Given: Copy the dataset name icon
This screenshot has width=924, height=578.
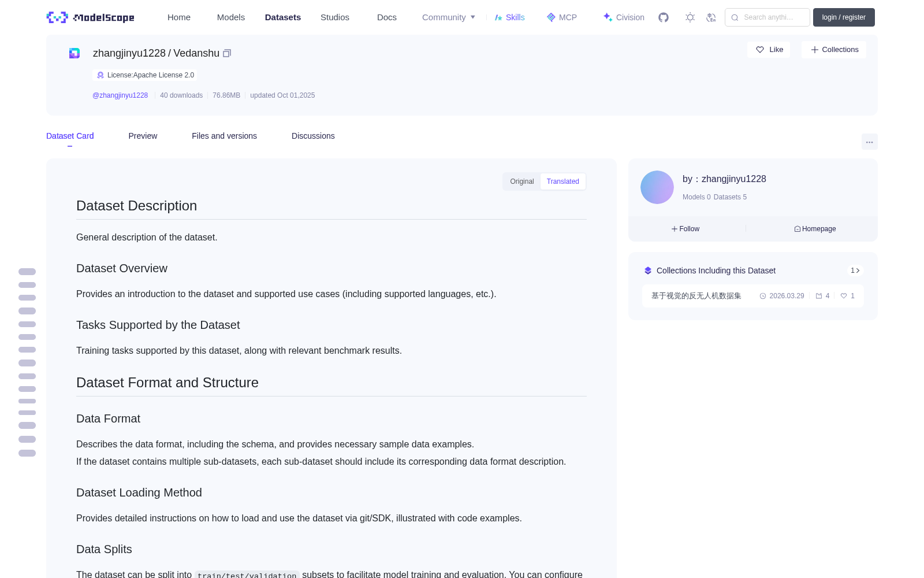Looking at the screenshot, I should point(227,53).
